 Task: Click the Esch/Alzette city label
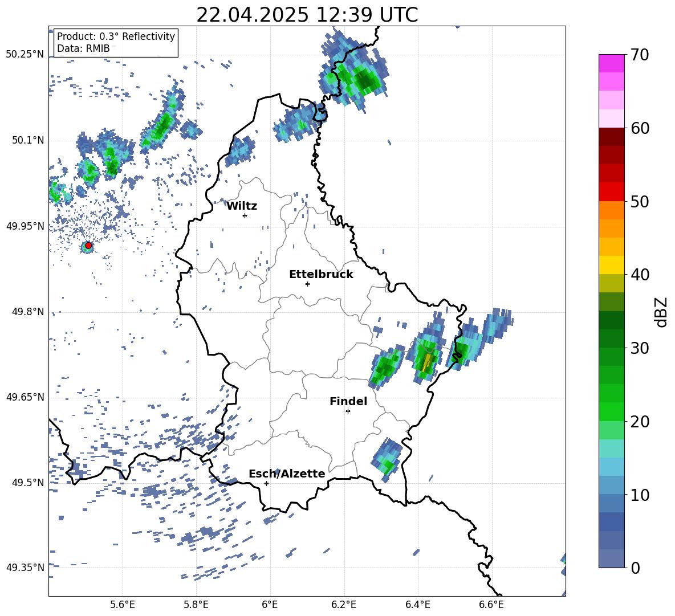click(x=287, y=474)
